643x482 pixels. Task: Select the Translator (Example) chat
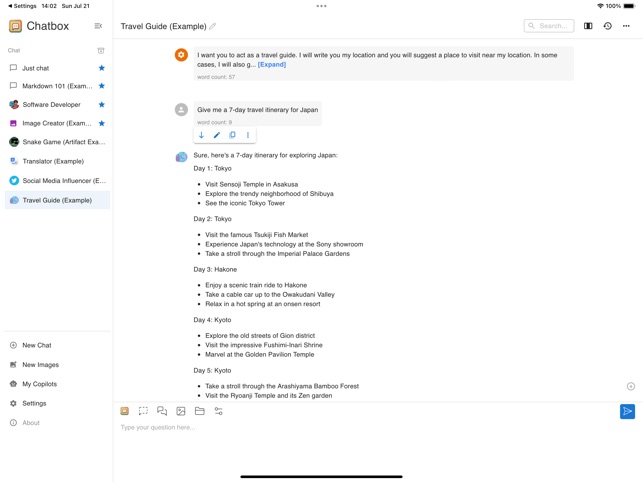(57, 161)
